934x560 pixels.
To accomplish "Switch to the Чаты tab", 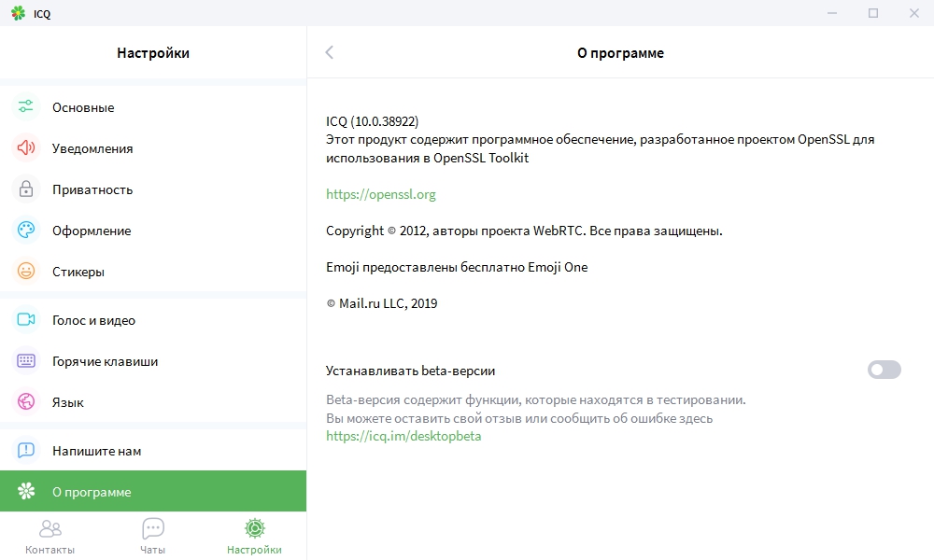I will 152,537.
